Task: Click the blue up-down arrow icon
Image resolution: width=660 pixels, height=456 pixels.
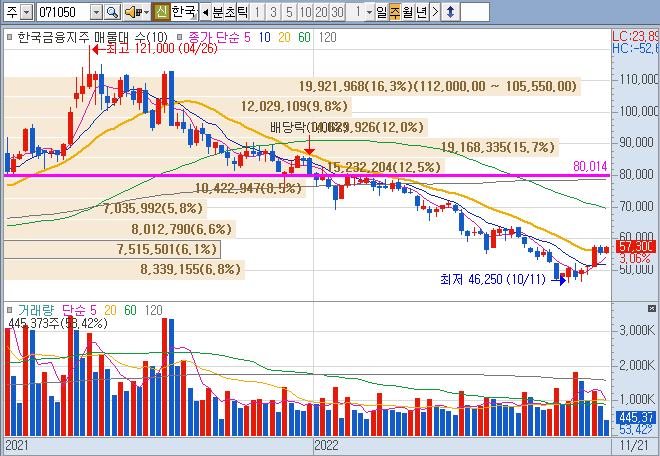Action: pos(450,12)
